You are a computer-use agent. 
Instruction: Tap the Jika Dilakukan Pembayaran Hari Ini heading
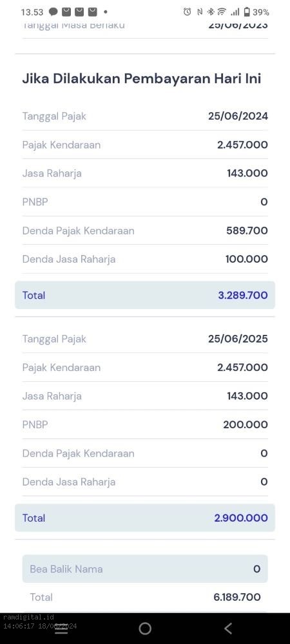(x=142, y=79)
